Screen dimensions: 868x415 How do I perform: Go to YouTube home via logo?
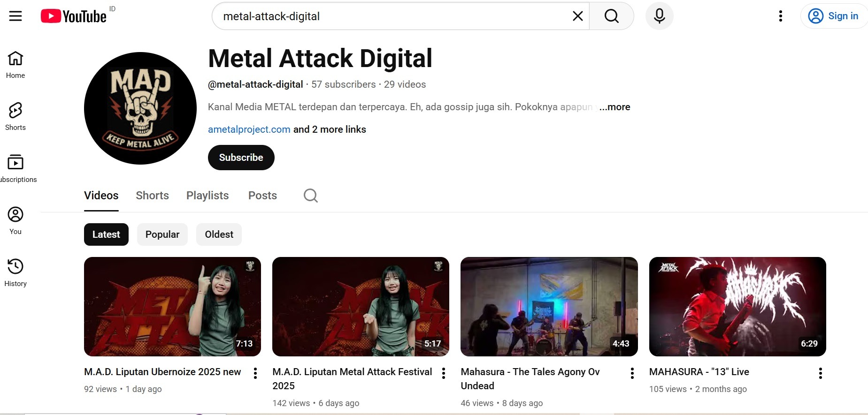coord(74,16)
